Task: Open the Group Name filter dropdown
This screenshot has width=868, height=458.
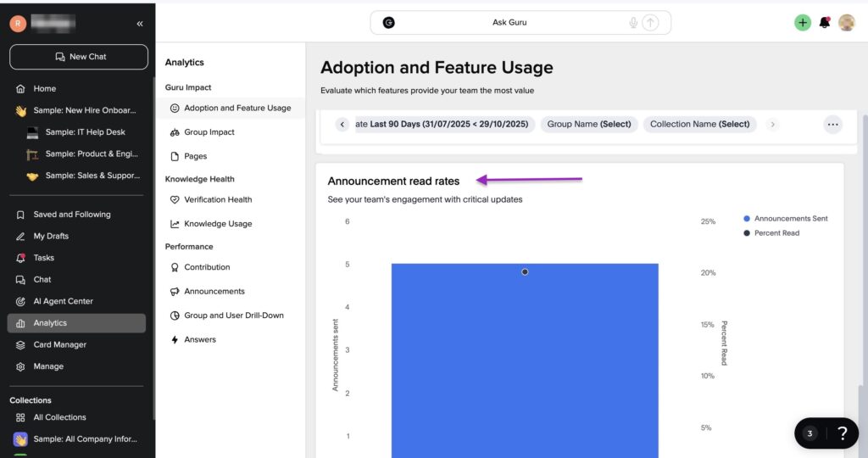Action: (589, 124)
